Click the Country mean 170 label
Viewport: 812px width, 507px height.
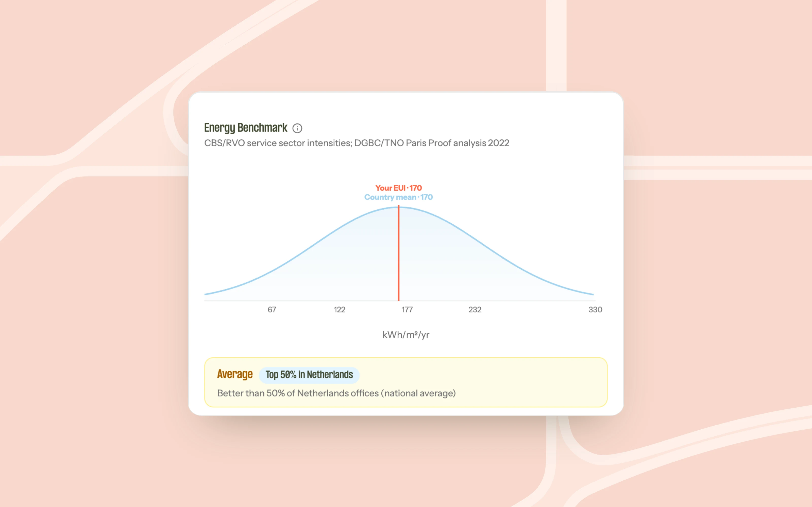tap(398, 197)
